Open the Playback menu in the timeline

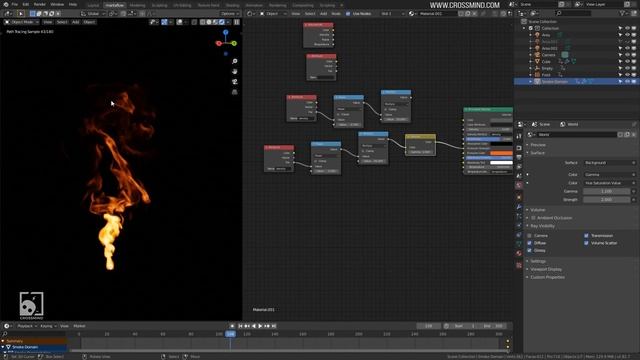pos(27,326)
